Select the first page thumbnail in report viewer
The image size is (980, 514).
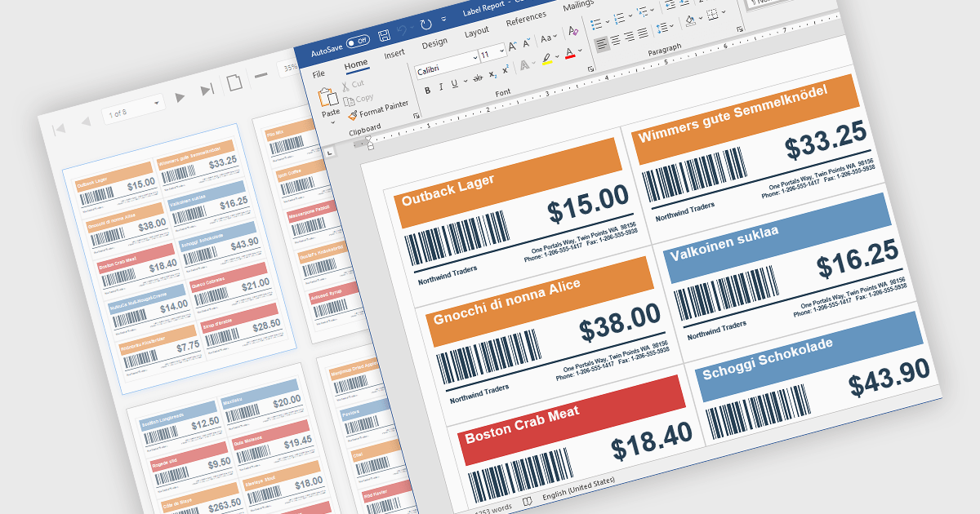180,259
